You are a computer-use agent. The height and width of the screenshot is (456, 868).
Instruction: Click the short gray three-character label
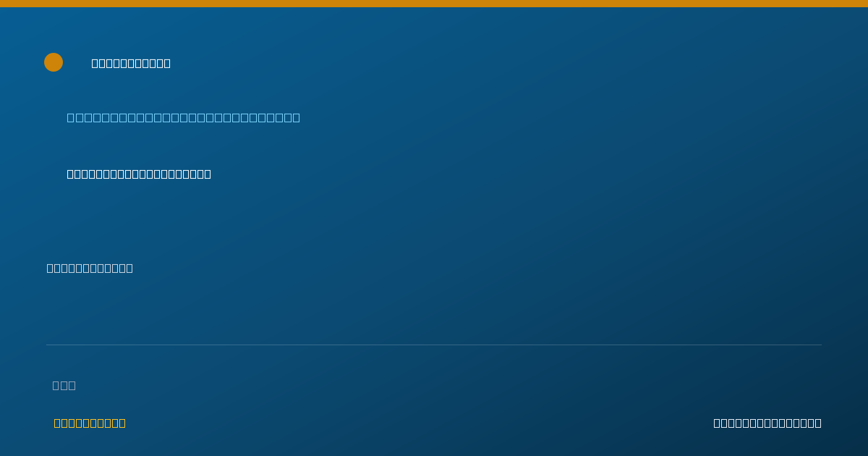click(64, 385)
